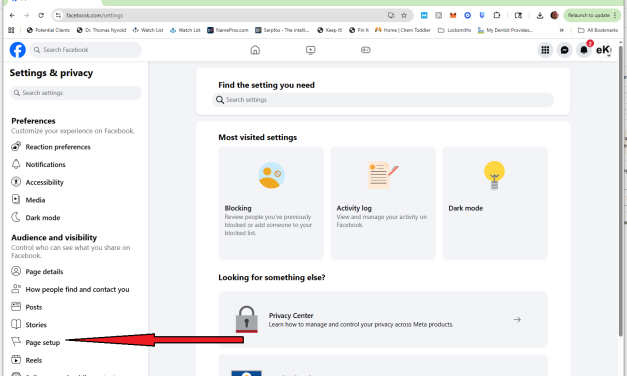Open Chrome apps grid in bookmarks bar

[x=11, y=30]
